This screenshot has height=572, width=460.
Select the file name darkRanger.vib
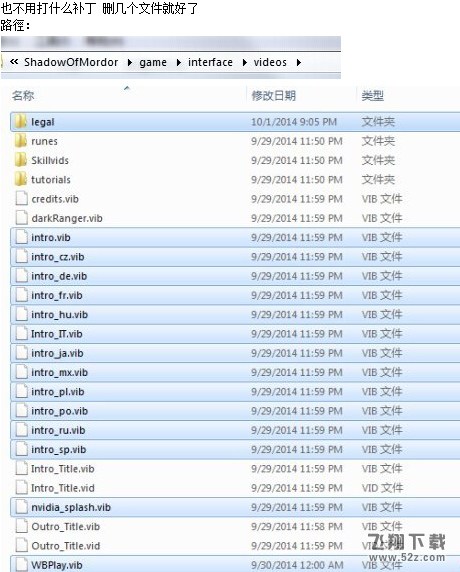click(67, 218)
